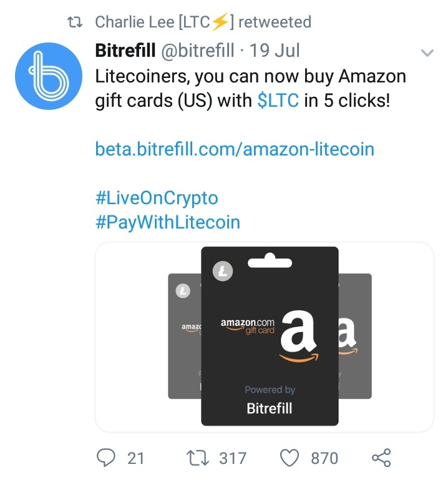The width and height of the screenshot is (448, 477).
Task: Open the Bitrefill display name link
Action: pos(125,50)
